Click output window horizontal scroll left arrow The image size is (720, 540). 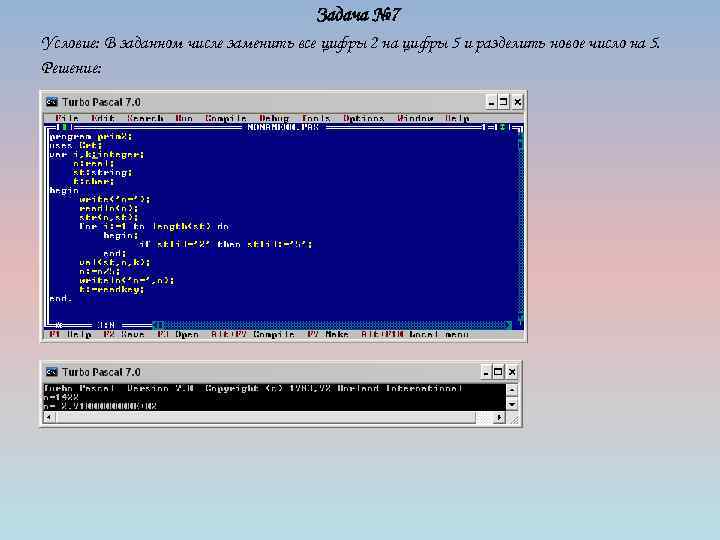[49, 417]
